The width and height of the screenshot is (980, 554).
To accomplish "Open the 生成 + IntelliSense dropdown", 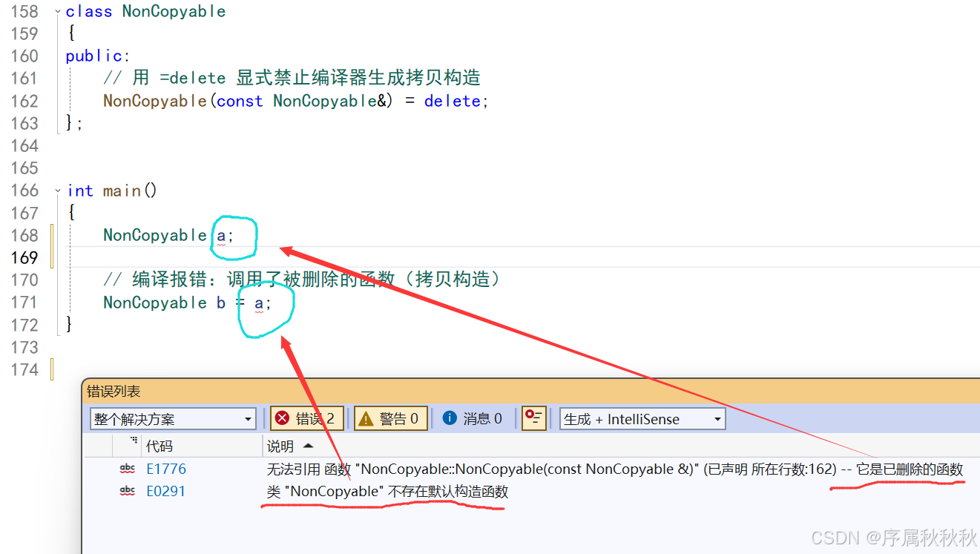I will (642, 419).
